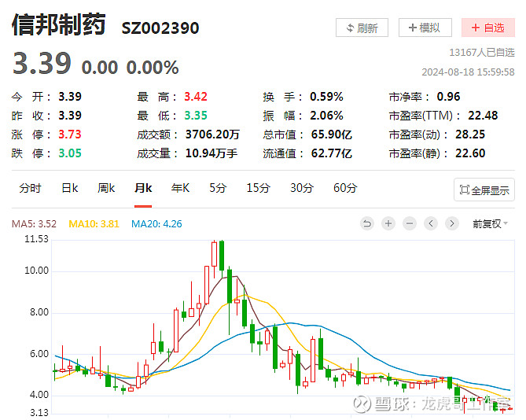Click 总市值 value 65.90亿
Viewport: 526px width, 420px height.
[332, 134]
